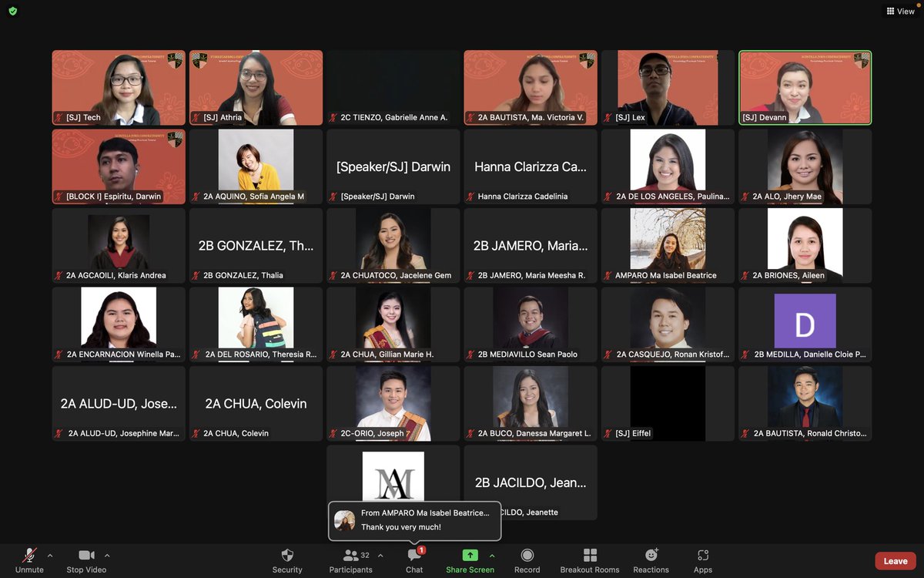The height and width of the screenshot is (578, 924).
Task: Start recording with Record button
Action: pyautogui.click(x=527, y=560)
